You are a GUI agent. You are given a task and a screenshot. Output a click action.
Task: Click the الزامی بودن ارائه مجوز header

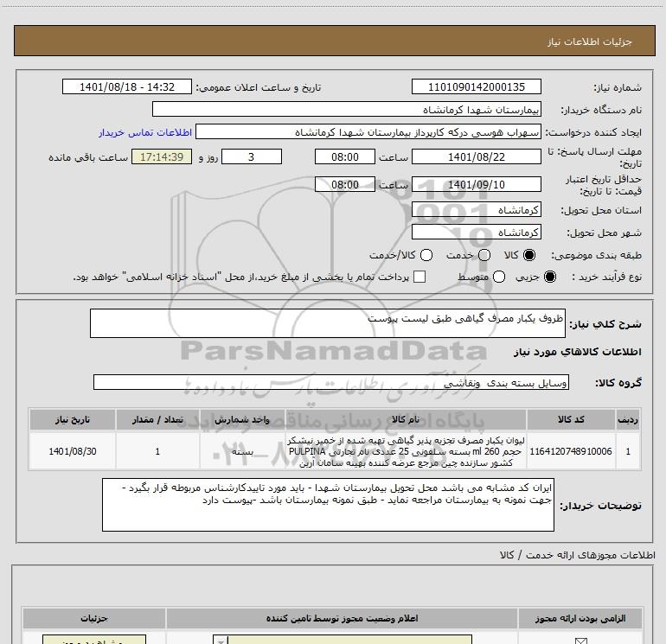coord(580,619)
